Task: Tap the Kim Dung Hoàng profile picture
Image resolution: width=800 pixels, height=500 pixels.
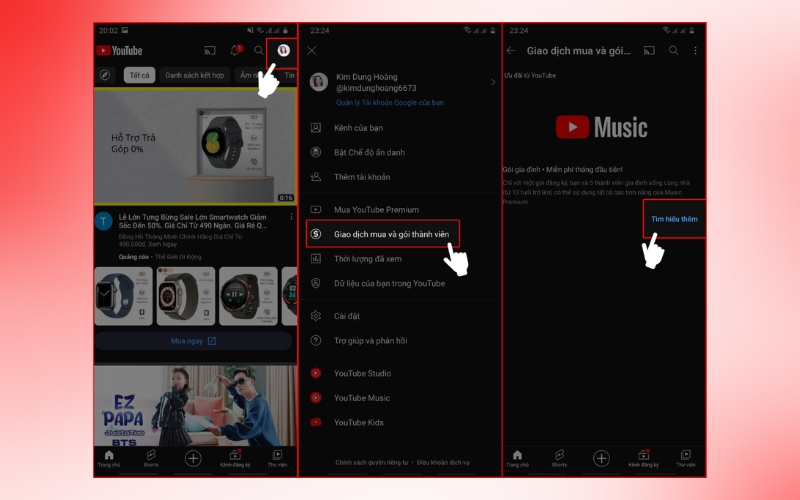Action: point(318,82)
